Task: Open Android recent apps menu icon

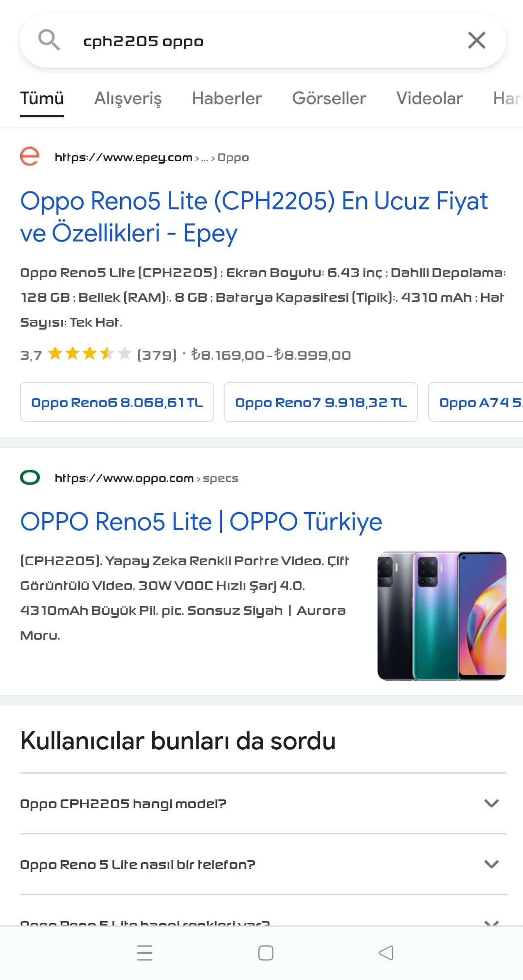Action: 144,953
